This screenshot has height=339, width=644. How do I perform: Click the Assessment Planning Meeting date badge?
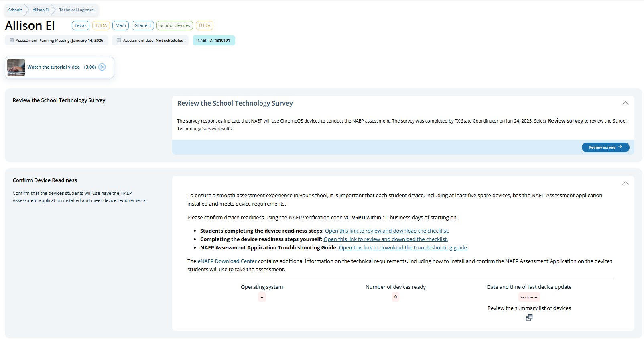coord(57,41)
